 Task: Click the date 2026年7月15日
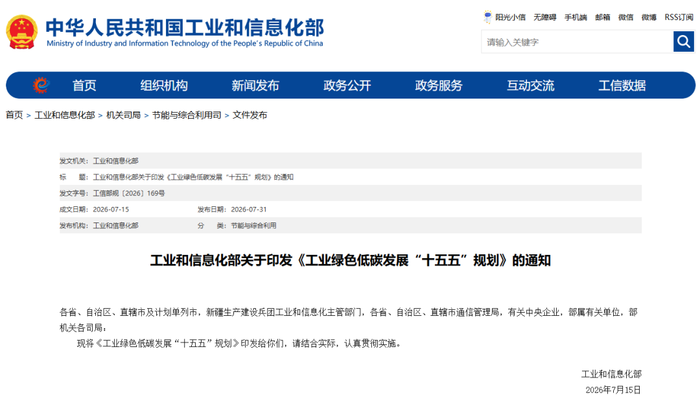point(613,390)
